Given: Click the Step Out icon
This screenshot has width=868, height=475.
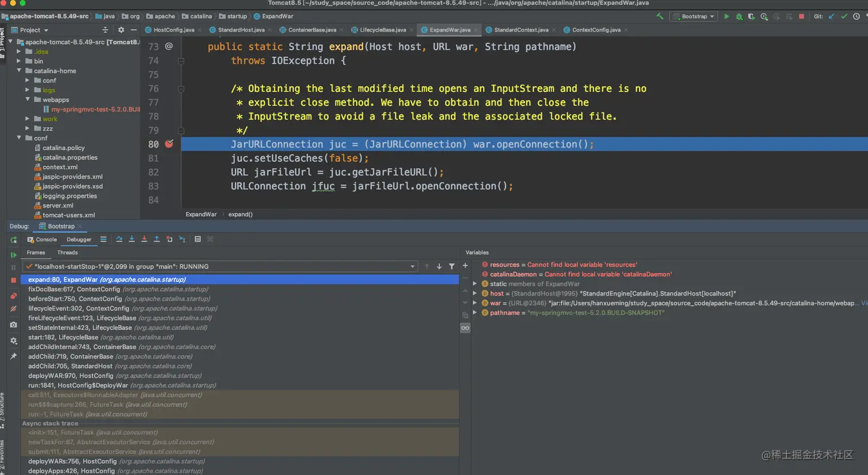Looking at the screenshot, I should tap(157, 239).
